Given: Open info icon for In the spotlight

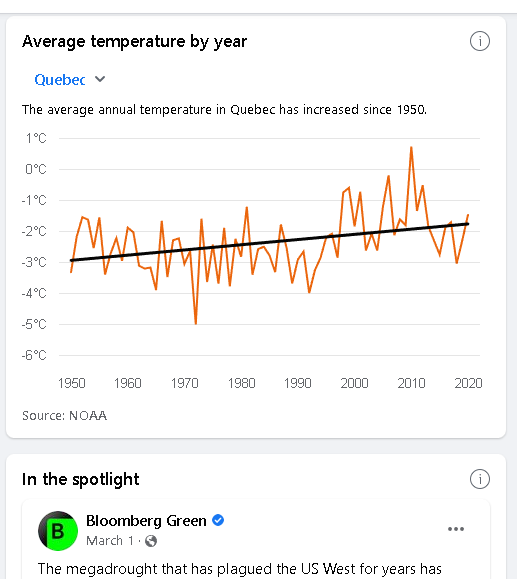Looking at the screenshot, I should pos(480,479).
